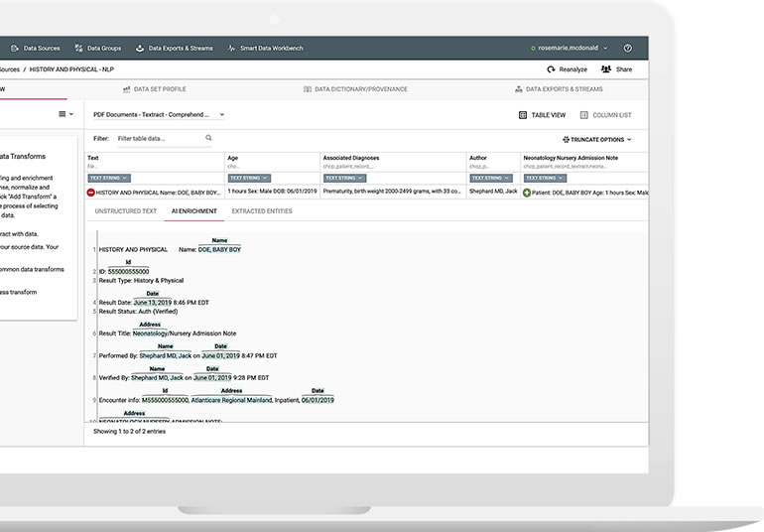764x532 pixels.
Task: Switch to the Data Set Profile tab
Action: click(155, 89)
